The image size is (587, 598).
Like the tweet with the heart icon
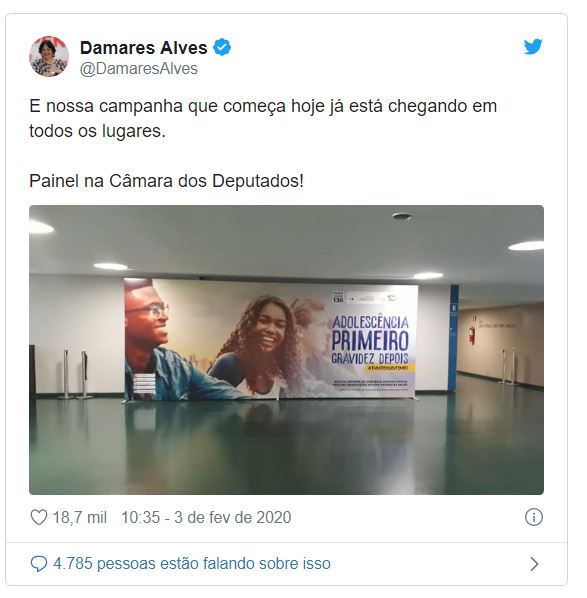39,518
